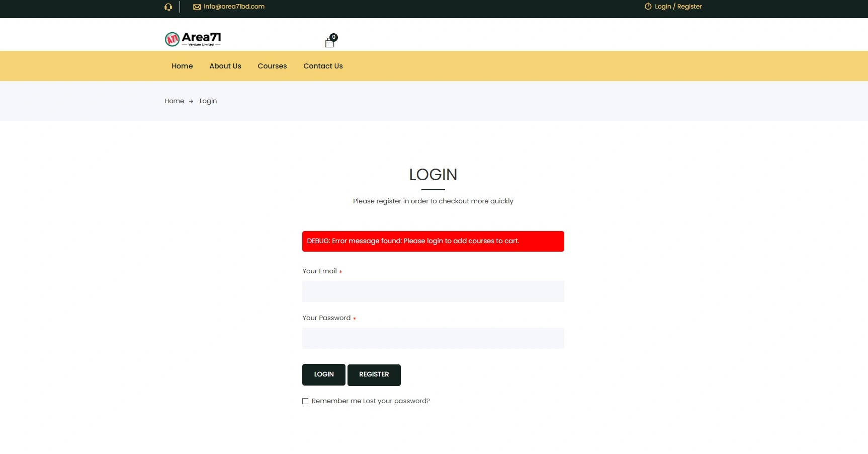Open the Home menu item

(182, 66)
